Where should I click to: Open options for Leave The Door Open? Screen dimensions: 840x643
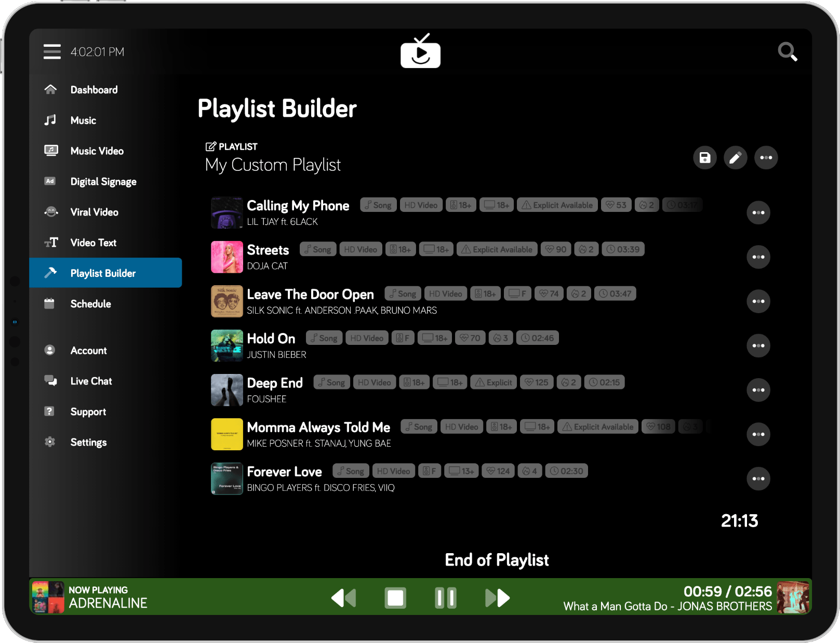(758, 301)
